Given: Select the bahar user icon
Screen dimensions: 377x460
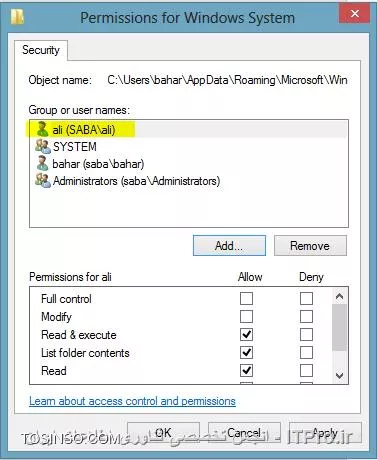Looking at the screenshot, I should 42,164.
